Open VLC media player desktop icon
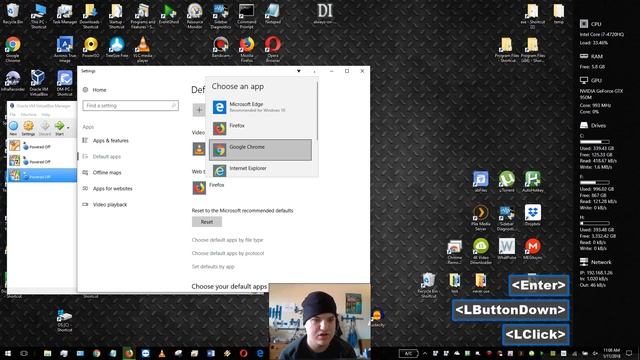The height and width of the screenshot is (360, 640). pos(142,50)
